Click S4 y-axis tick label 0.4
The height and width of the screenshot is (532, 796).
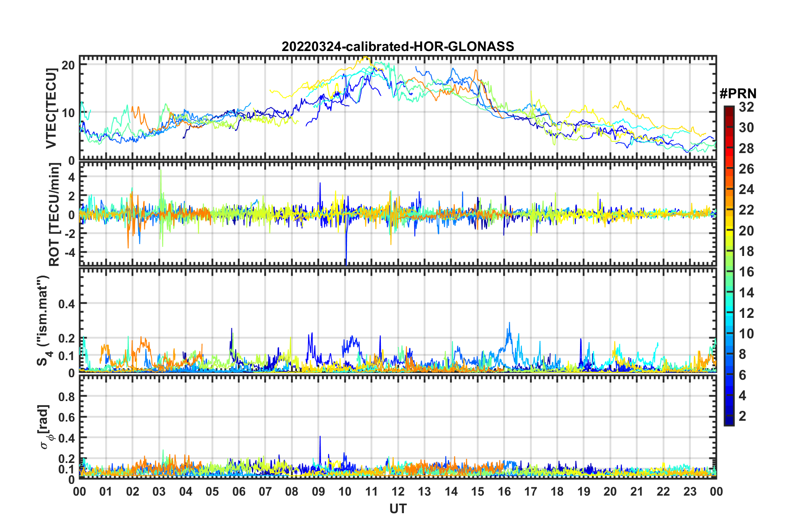tap(67, 304)
